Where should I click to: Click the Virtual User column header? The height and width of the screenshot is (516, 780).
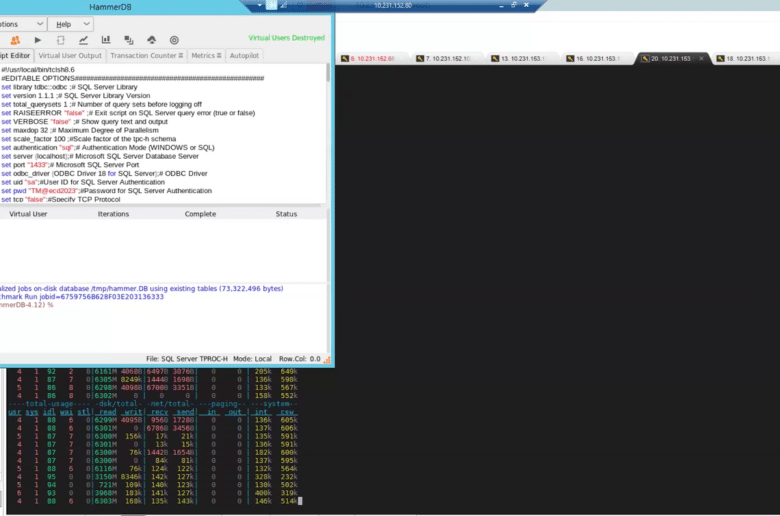(28, 214)
